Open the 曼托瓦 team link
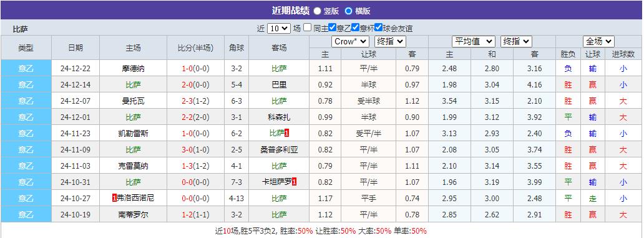The image size is (644, 238). point(133,101)
